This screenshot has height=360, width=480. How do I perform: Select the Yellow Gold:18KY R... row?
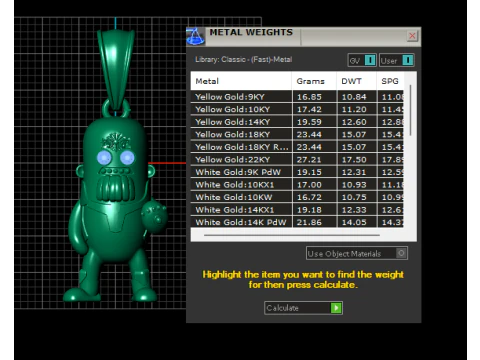297,147
